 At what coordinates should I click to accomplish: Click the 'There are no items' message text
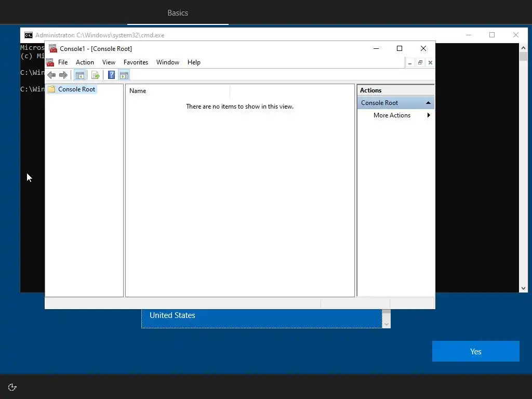(240, 107)
